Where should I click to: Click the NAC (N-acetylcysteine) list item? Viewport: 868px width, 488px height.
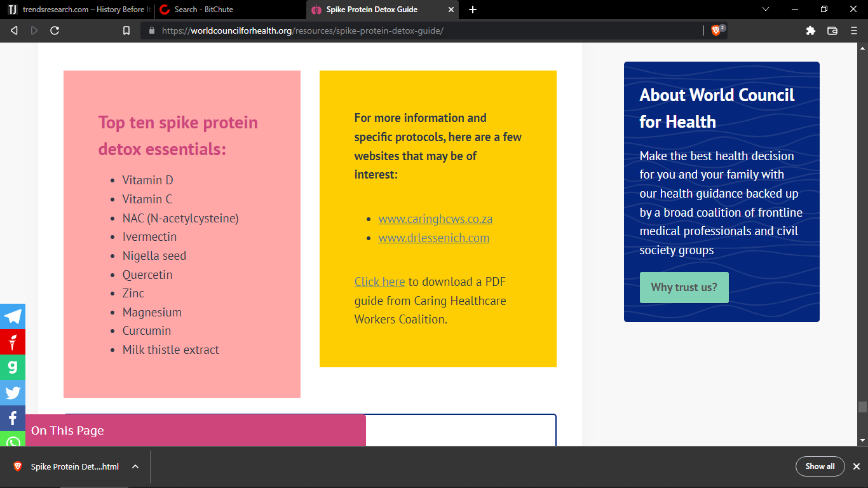pyautogui.click(x=180, y=219)
